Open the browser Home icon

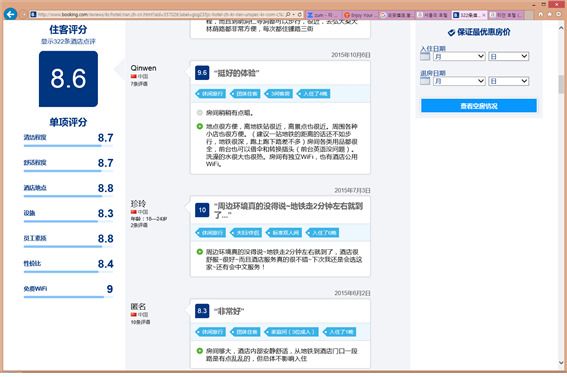tap(541, 14)
